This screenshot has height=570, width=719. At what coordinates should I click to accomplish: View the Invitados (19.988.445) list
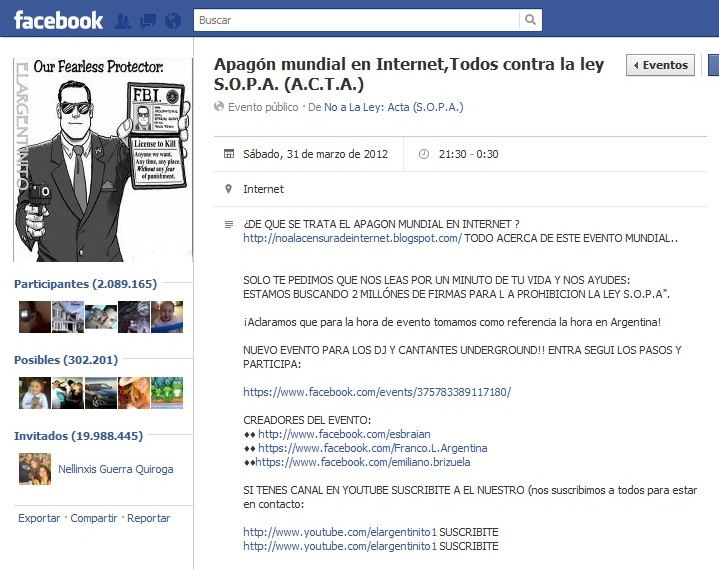click(78, 436)
